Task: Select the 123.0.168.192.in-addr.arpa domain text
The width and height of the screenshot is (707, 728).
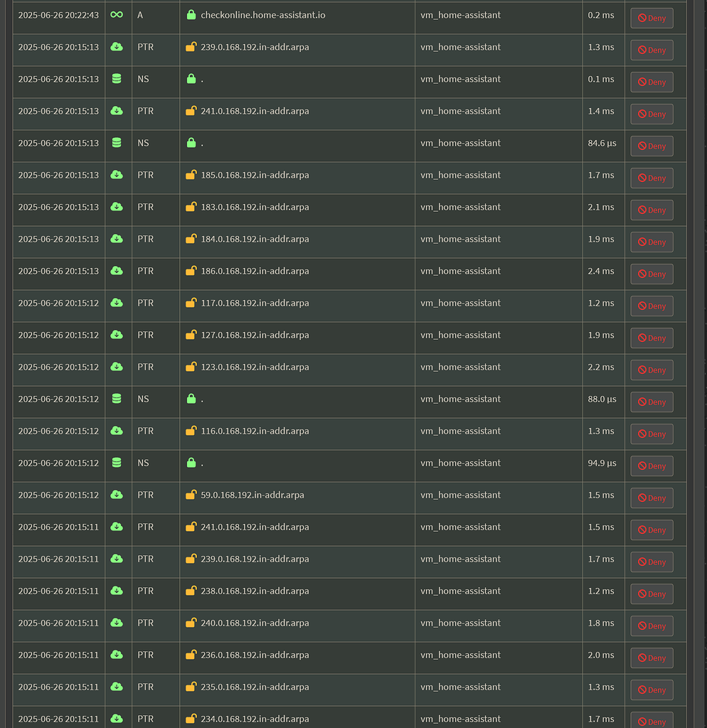Action: tap(255, 367)
